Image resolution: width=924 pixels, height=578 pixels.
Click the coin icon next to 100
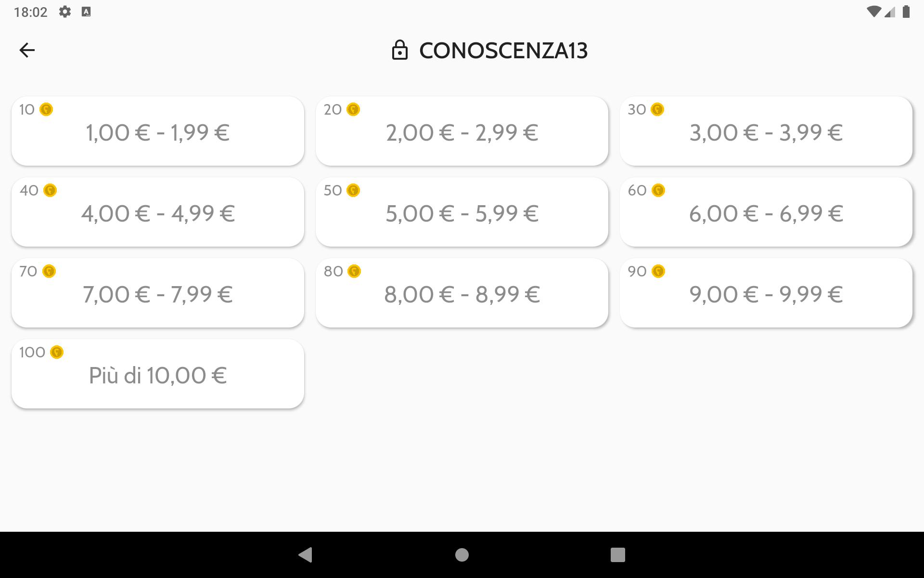click(57, 352)
